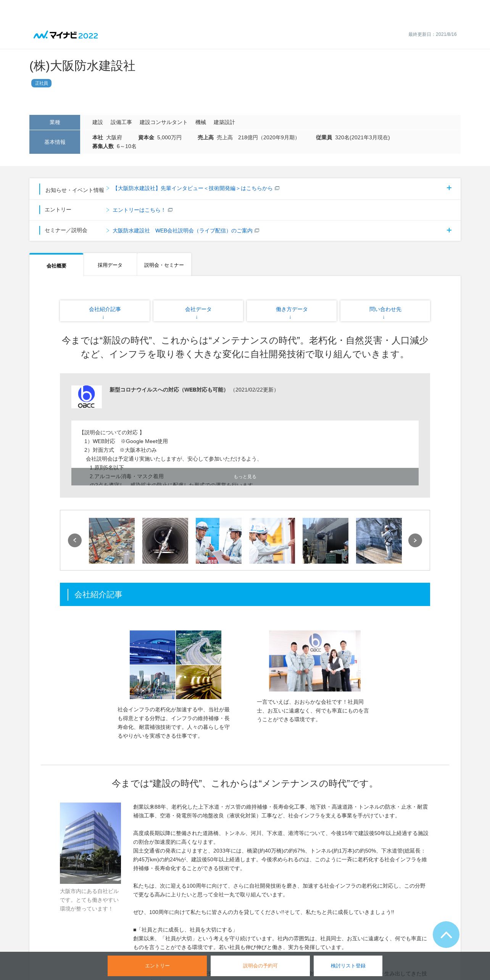Show next photos in carousel
This screenshot has height=980, width=490.
click(415, 540)
